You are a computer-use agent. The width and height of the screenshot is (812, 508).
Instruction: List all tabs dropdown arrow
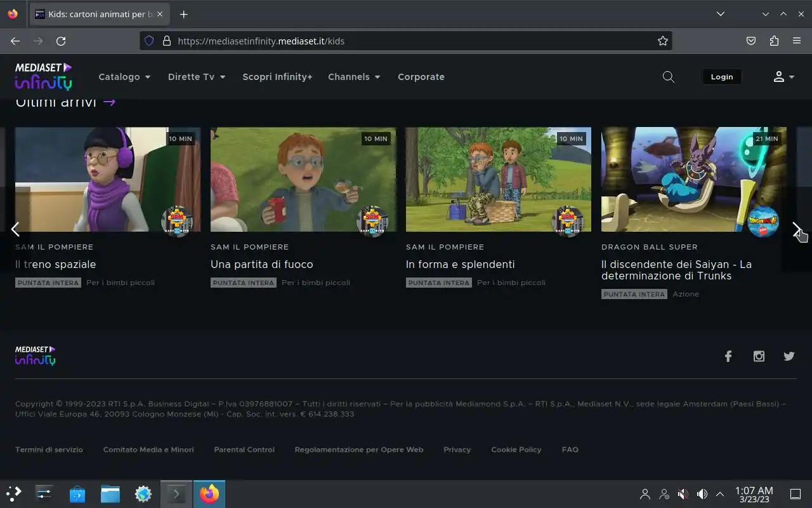(721, 14)
